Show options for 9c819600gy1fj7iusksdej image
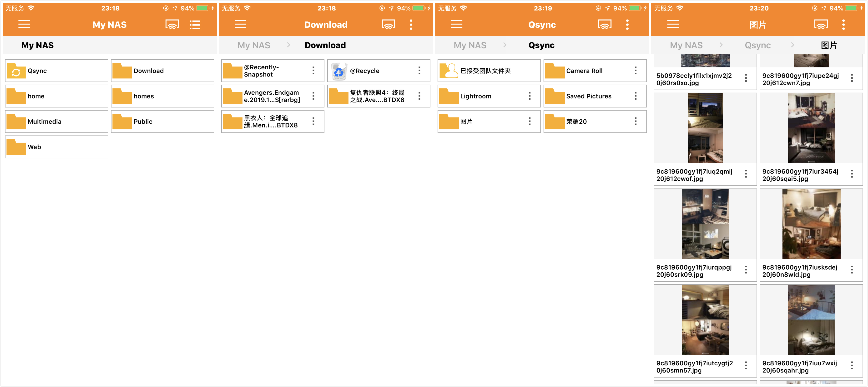The image size is (868, 387). coord(852,270)
